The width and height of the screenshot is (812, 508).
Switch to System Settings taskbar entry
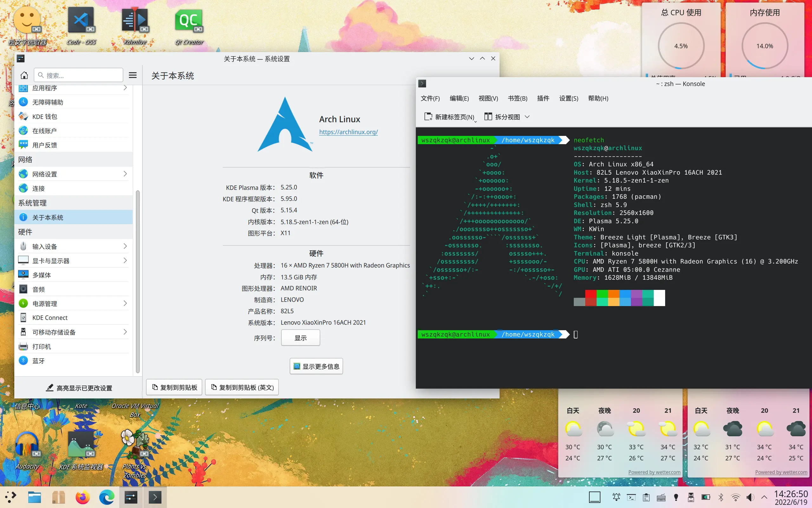(x=131, y=497)
